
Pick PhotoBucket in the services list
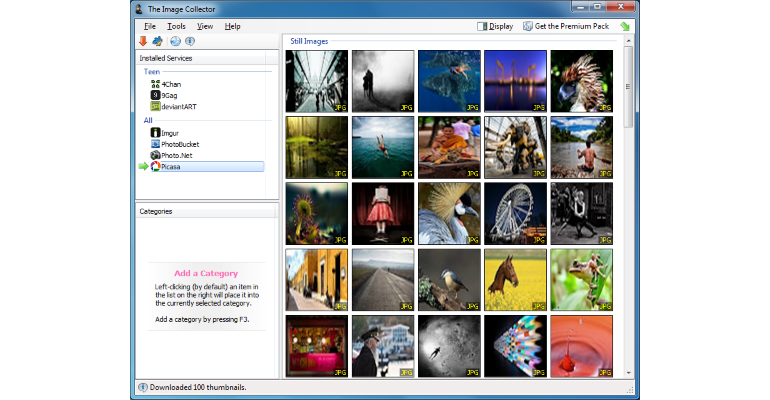(180, 144)
